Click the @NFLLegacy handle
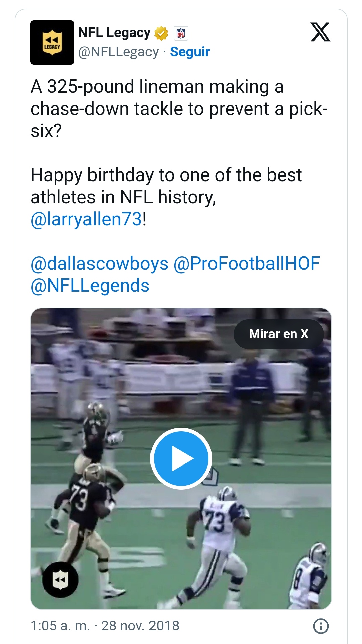Screen dimensions: 362x644 click(x=118, y=52)
